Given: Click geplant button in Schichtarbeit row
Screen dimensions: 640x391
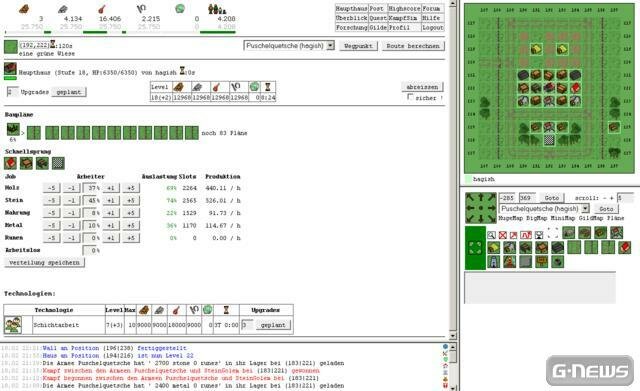Looking at the screenshot, I should click(273, 325).
